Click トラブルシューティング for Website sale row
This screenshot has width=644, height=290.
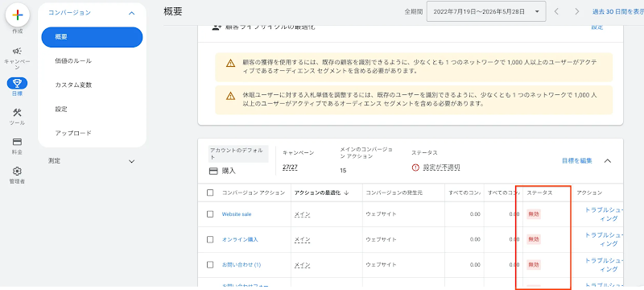point(604,214)
